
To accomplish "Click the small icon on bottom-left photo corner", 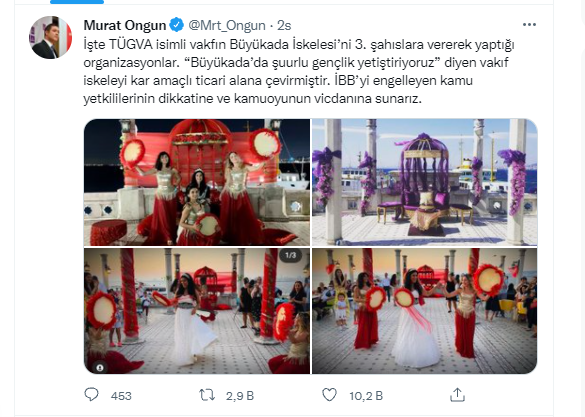I will click(x=100, y=367).
